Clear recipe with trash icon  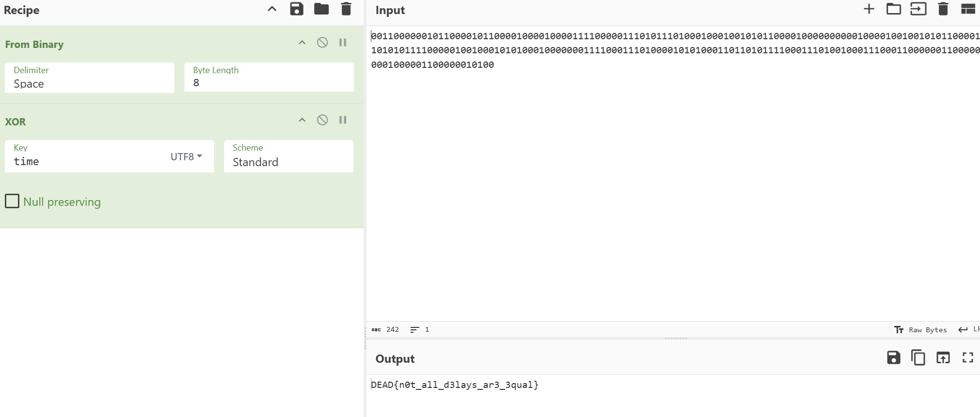point(346,9)
